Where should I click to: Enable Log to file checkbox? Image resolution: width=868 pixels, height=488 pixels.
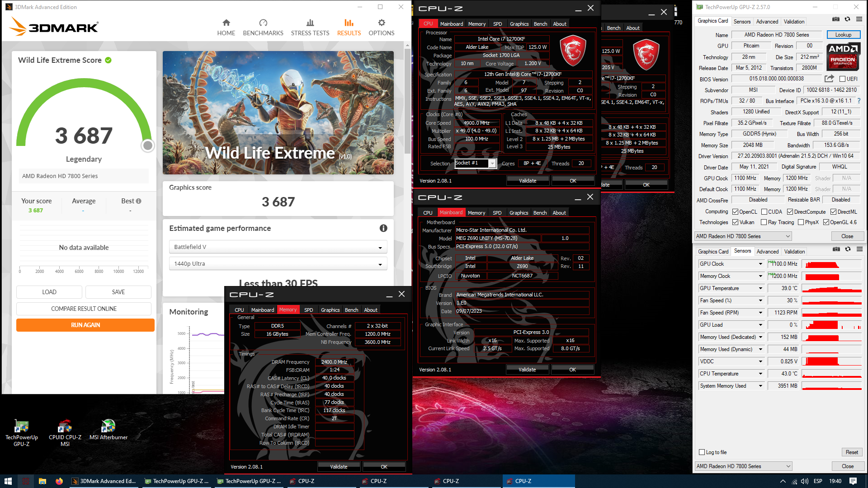[702, 452]
